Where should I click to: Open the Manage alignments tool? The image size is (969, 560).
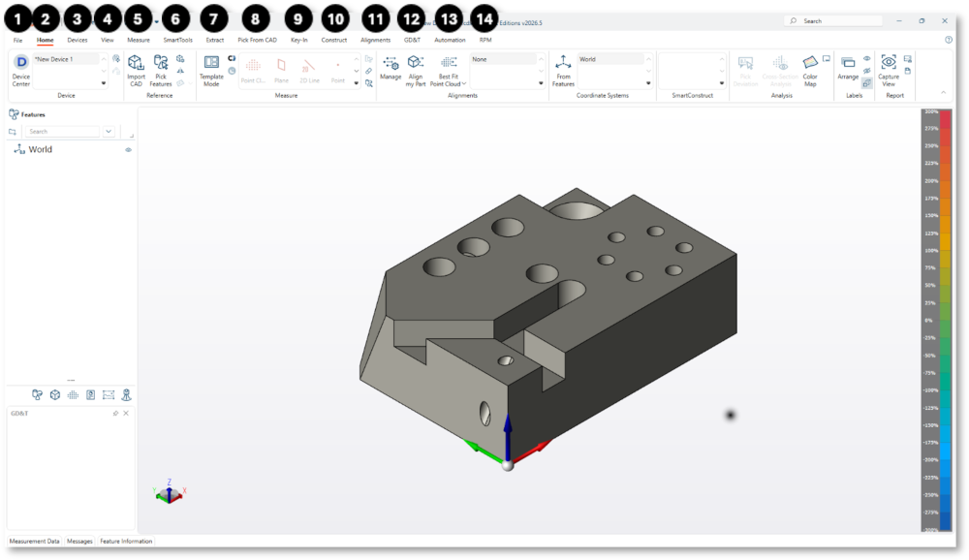[x=391, y=68]
